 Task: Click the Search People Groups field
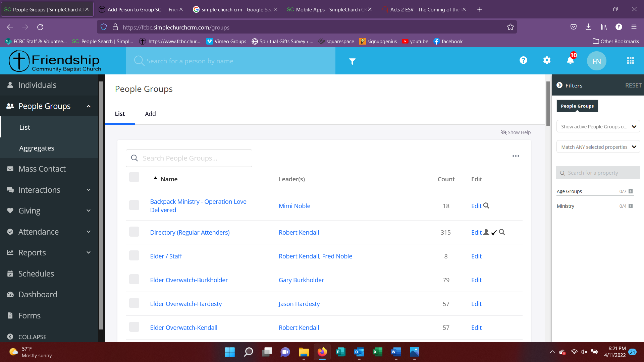[x=189, y=158]
